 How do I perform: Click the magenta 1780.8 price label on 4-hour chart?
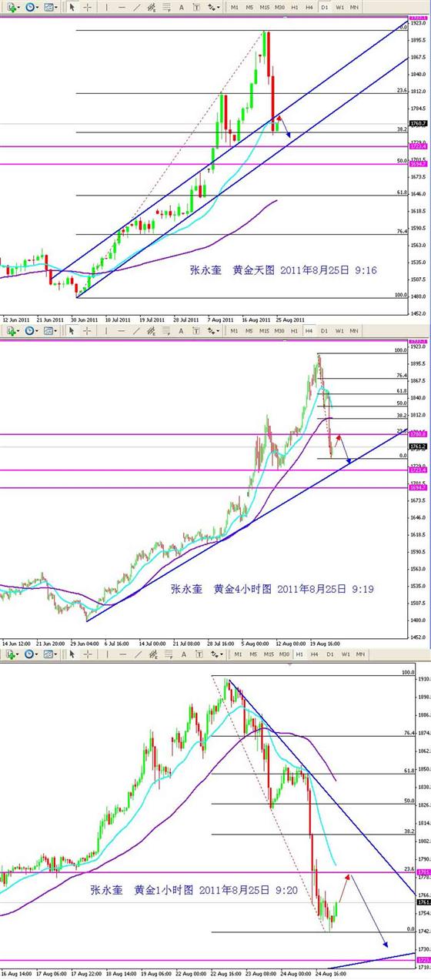tap(419, 434)
